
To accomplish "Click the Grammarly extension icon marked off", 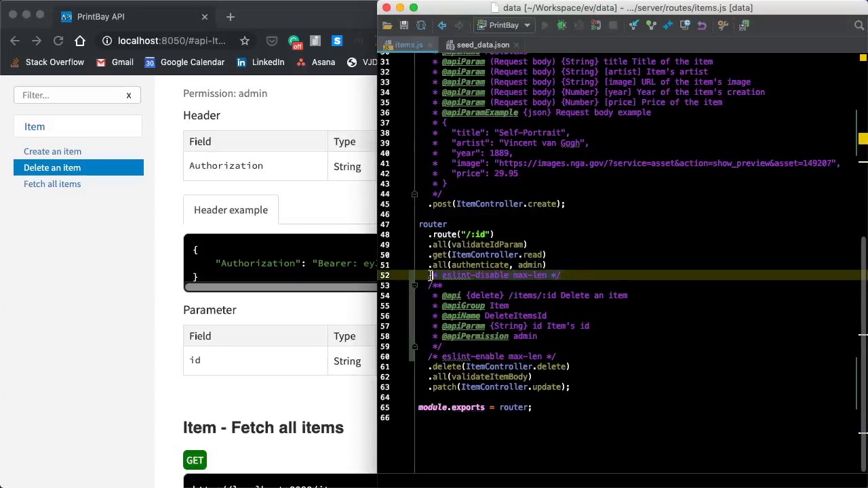I will pyautogui.click(x=294, y=42).
